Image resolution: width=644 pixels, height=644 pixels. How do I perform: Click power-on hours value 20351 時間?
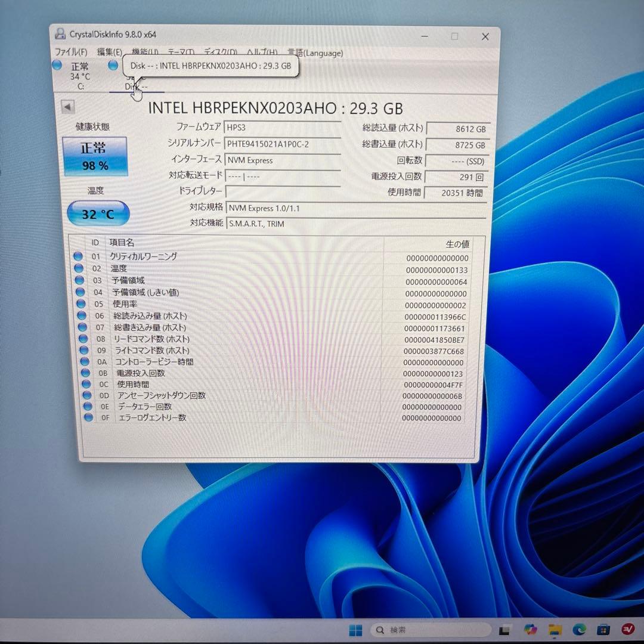pos(456,193)
